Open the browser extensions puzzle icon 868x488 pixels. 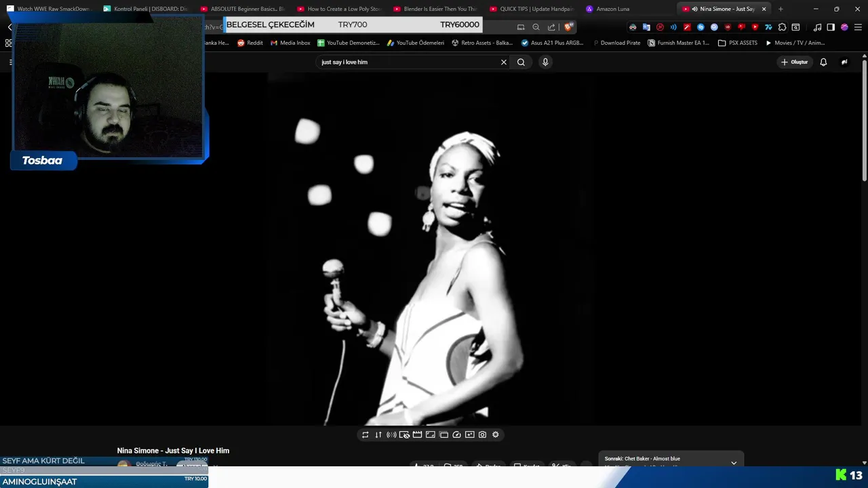pyautogui.click(x=782, y=27)
